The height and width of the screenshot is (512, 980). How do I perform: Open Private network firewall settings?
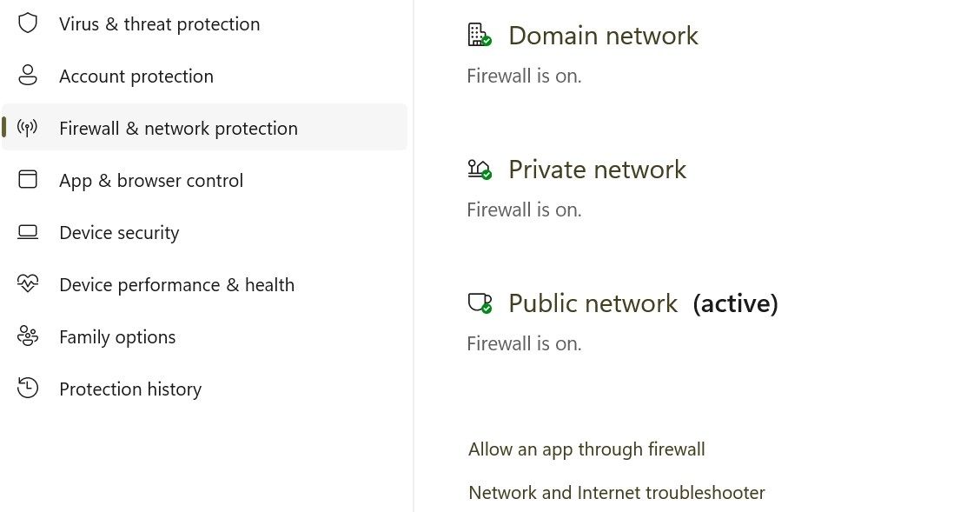(x=598, y=170)
